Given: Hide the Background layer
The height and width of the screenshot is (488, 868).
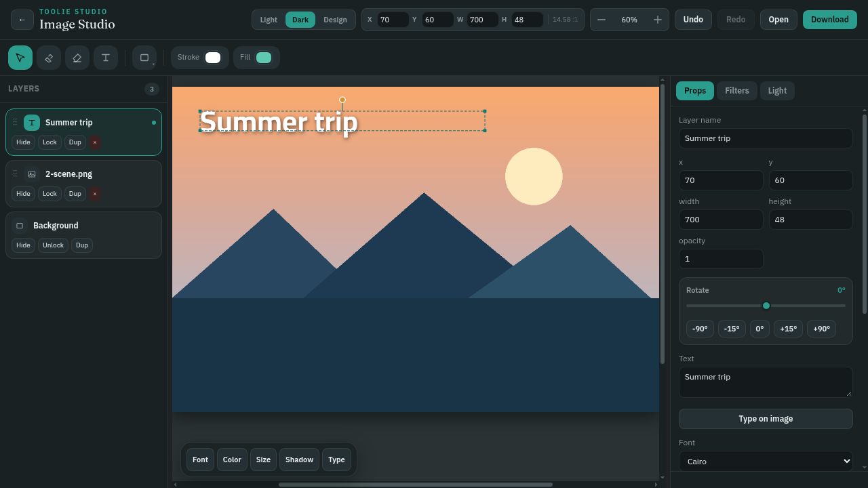Looking at the screenshot, I should point(23,245).
